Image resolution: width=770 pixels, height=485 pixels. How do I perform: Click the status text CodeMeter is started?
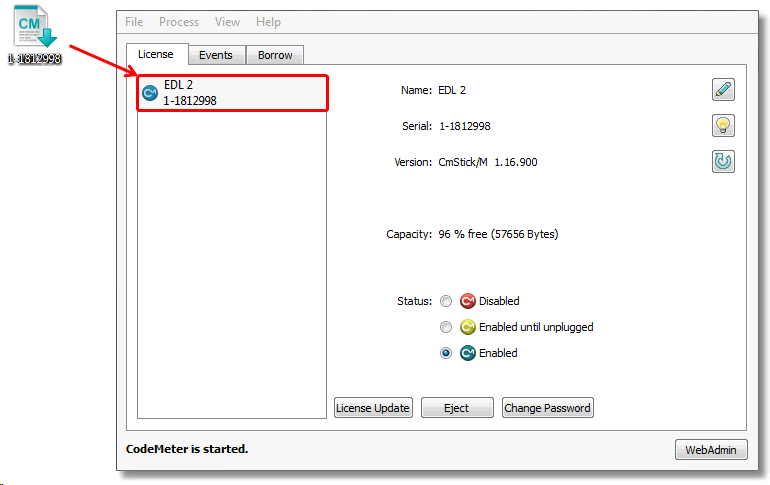187,449
